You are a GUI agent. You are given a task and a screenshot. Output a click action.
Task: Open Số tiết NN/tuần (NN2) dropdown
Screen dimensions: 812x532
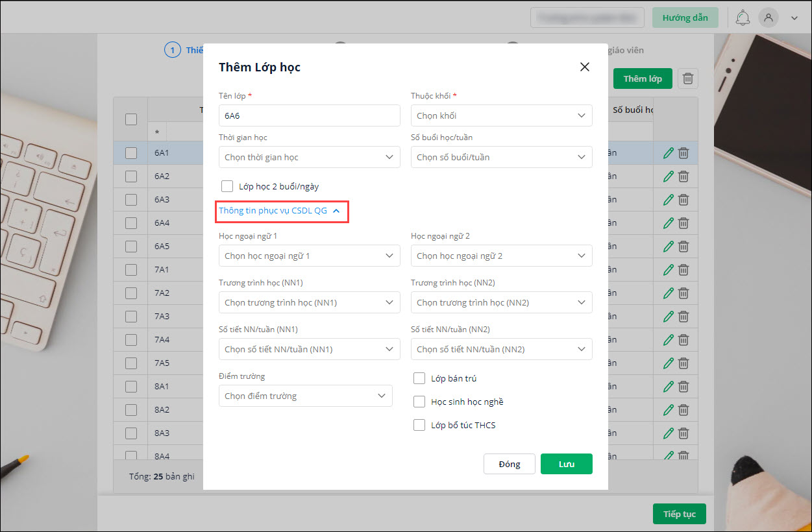502,349
